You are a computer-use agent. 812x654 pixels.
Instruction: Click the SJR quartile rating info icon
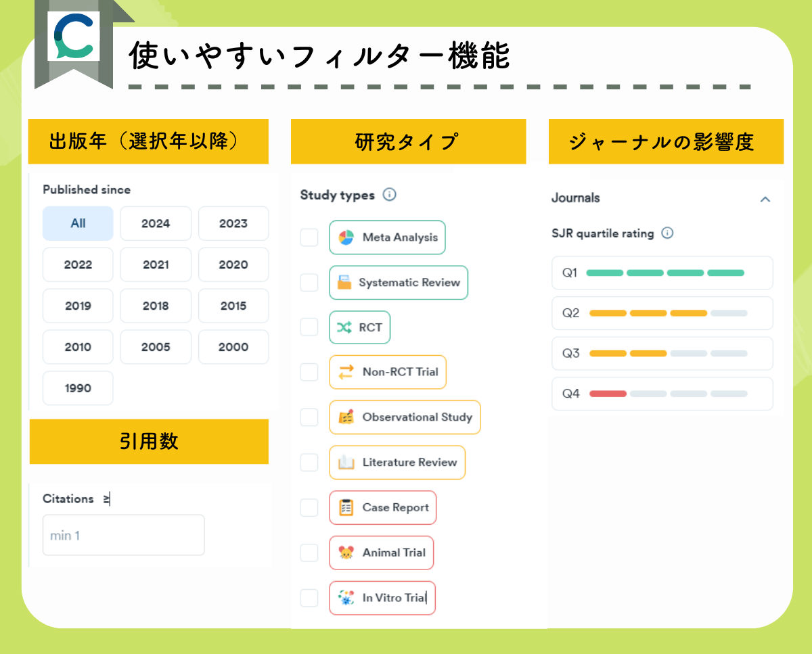pos(667,233)
